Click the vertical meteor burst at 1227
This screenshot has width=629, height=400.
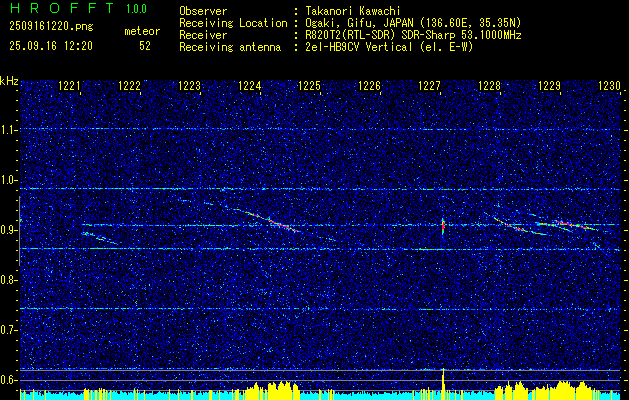pos(443,227)
